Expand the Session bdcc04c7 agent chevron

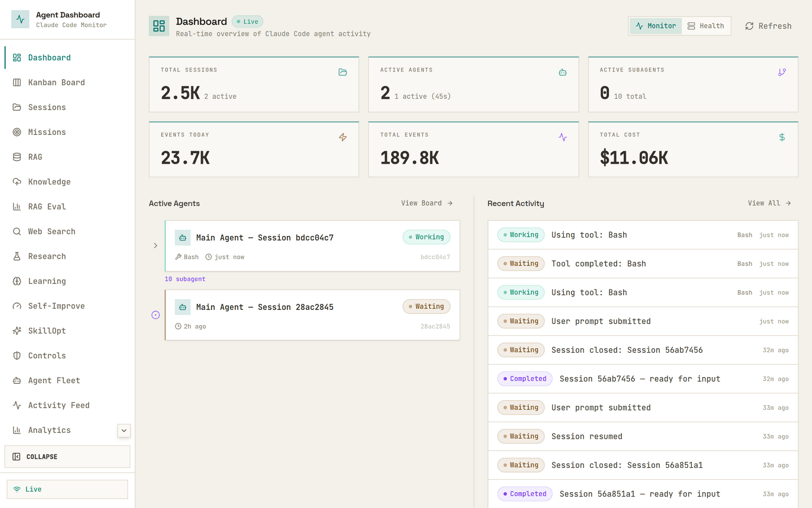[x=156, y=246]
